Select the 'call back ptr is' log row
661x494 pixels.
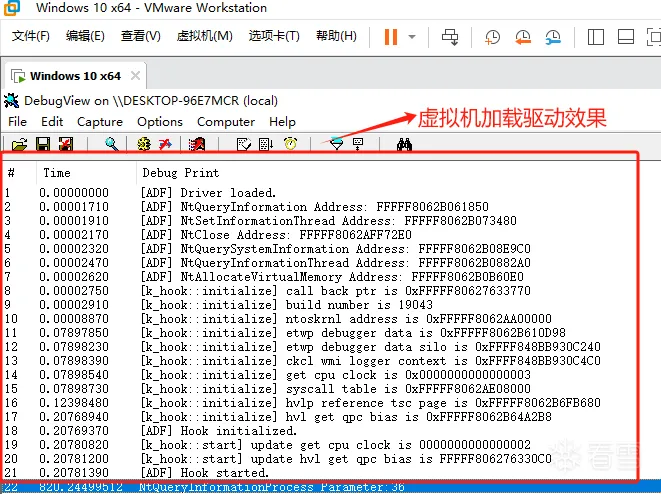(x=320, y=290)
